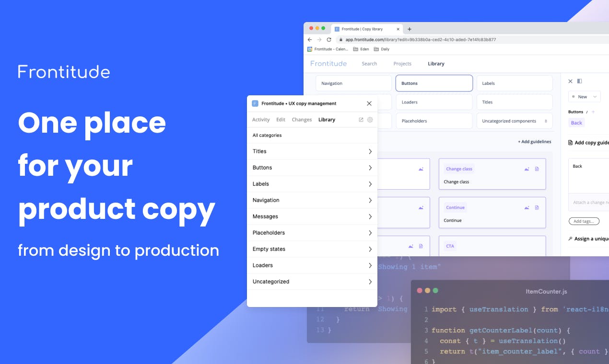The image size is (609, 364).
Task: Click the Back component tag in edit panel
Action: tap(576, 123)
